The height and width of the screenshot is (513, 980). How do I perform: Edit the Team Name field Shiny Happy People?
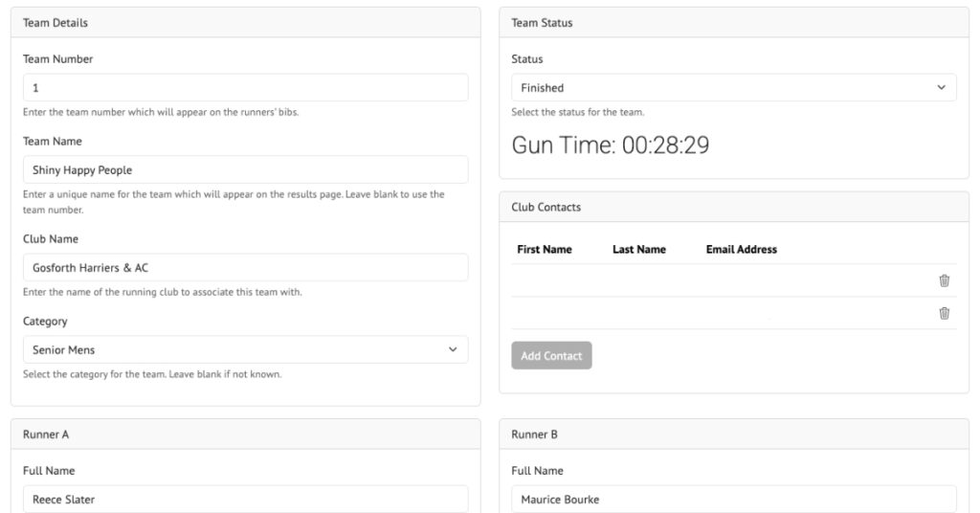(246, 169)
